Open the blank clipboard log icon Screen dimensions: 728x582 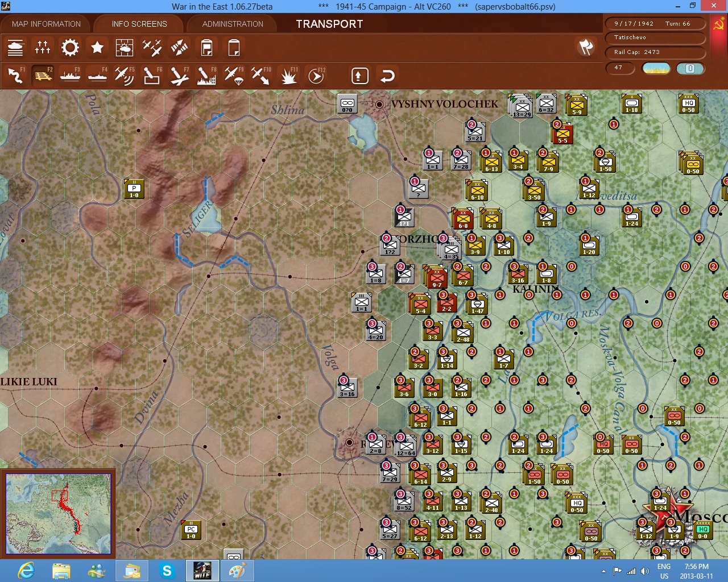(x=234, y=48)
